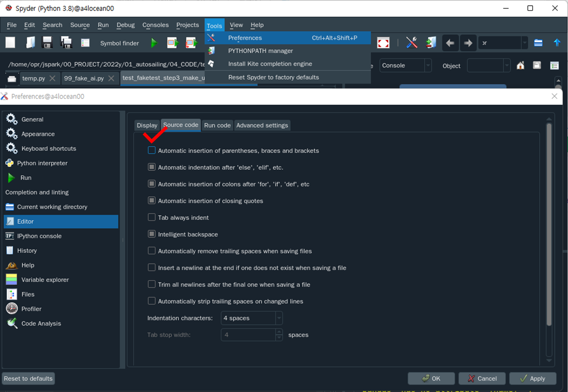
Task: Select IPython console preferences section
Action: click(61, 236)
